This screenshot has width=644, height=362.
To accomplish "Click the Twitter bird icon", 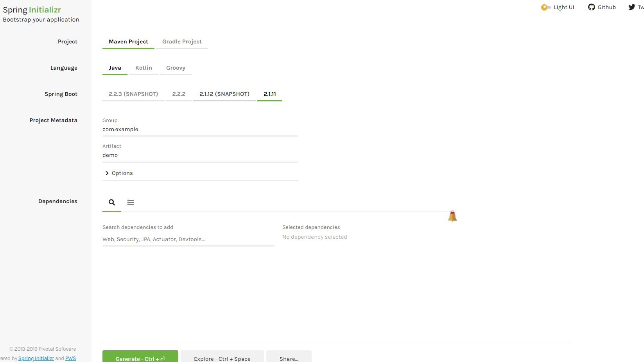I will pos(632,7).
